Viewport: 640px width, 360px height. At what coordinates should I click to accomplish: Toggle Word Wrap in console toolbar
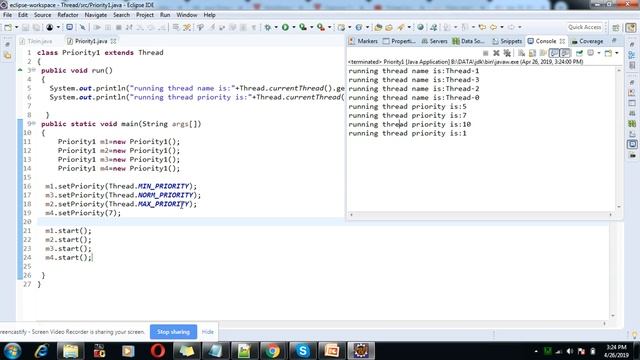[x=543, y=53]
